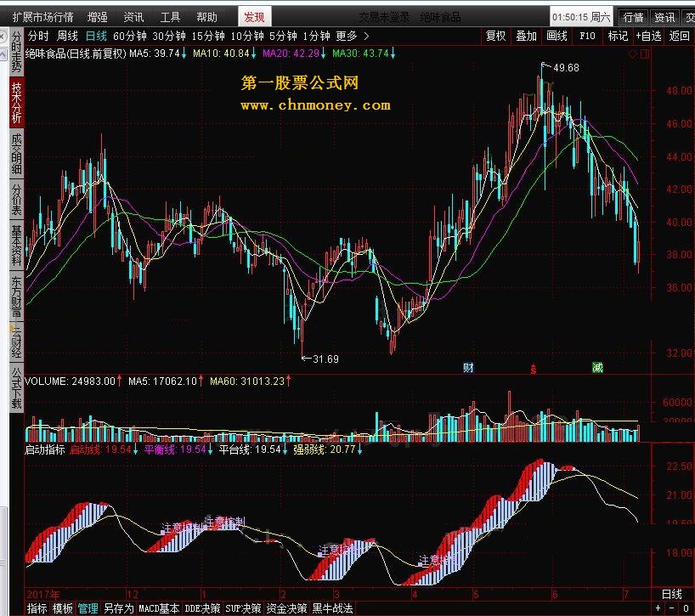This screenshot has width=695, height=616.
Task: Click the 标记 mark button
Action: tap(618, 36)
